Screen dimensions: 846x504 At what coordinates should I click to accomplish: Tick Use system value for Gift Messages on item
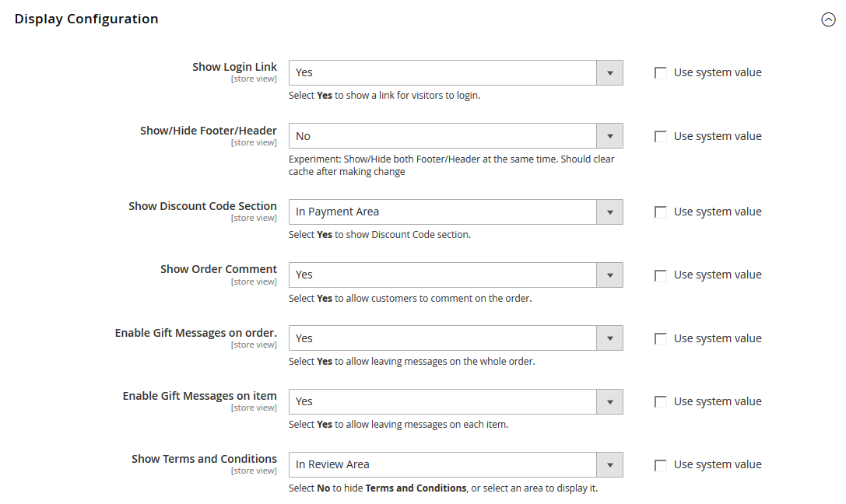point(661,402)
